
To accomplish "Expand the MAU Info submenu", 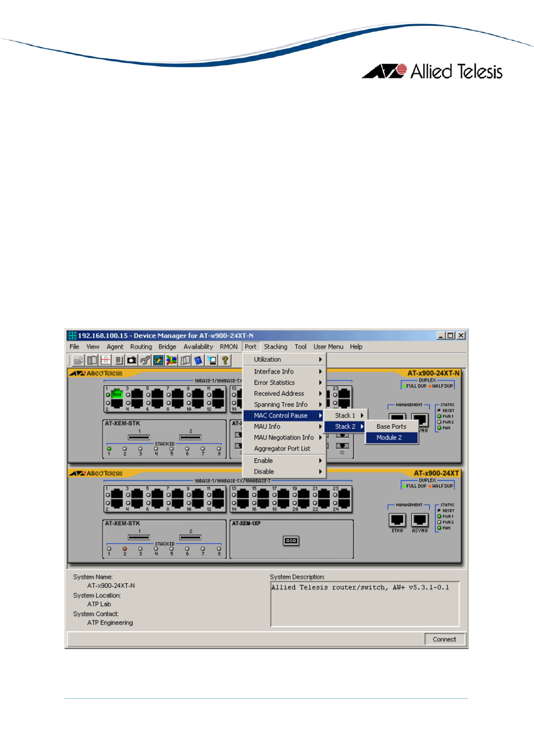I will pyautogui.click(x=284, y=427).
